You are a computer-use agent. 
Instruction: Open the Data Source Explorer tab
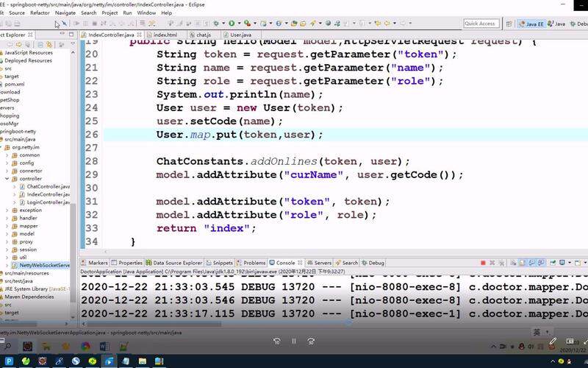(174, 263)
